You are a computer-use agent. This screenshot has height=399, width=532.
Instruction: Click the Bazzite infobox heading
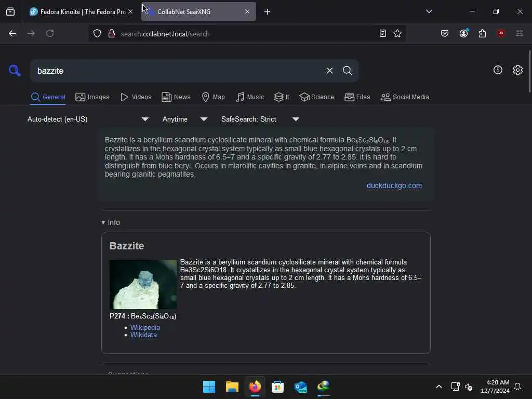(x=127, y=246)
